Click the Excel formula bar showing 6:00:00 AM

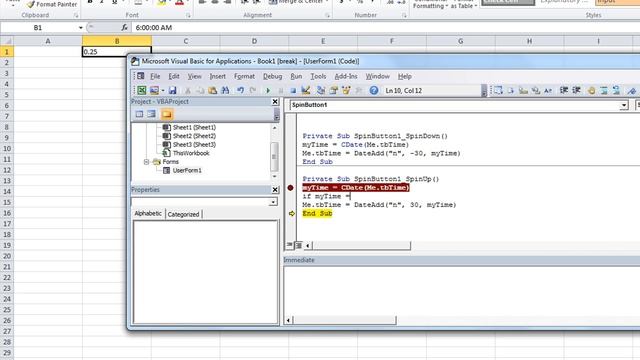pyautogui.click(x=386, y=28)
